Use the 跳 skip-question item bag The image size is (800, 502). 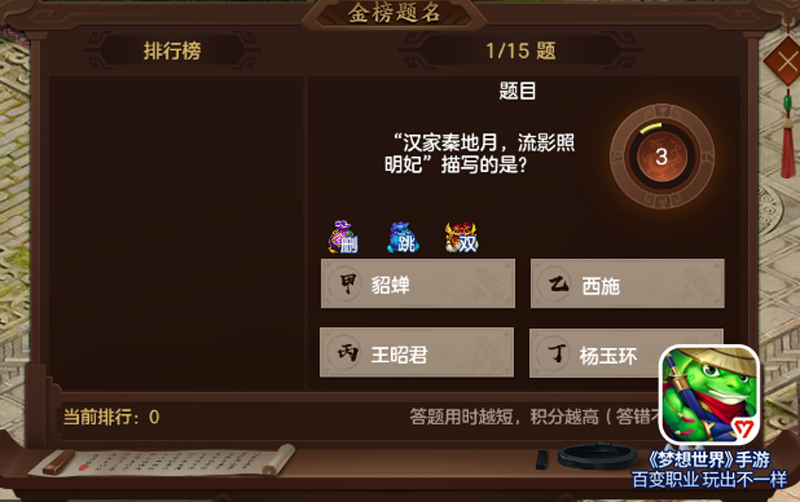point(403,238)
